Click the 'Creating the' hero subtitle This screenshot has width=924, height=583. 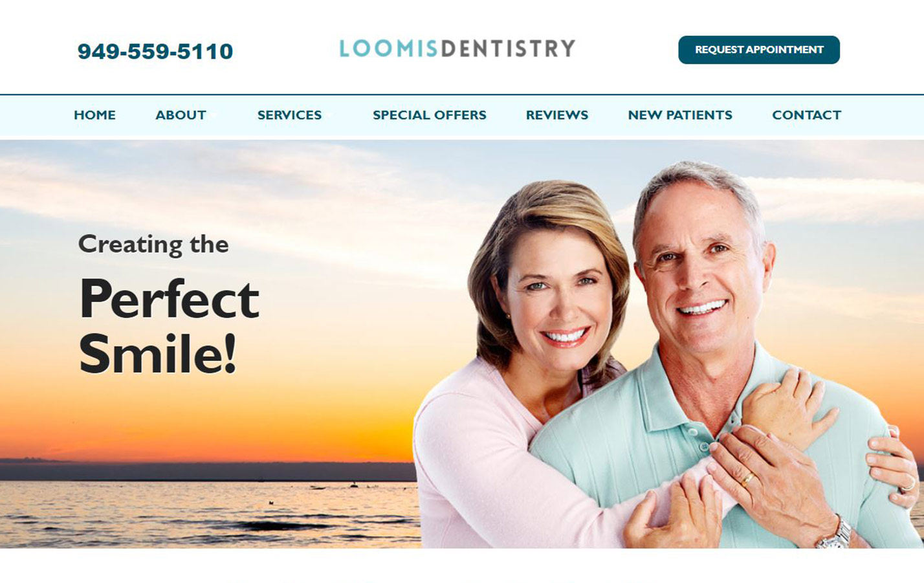click(153, 245)
